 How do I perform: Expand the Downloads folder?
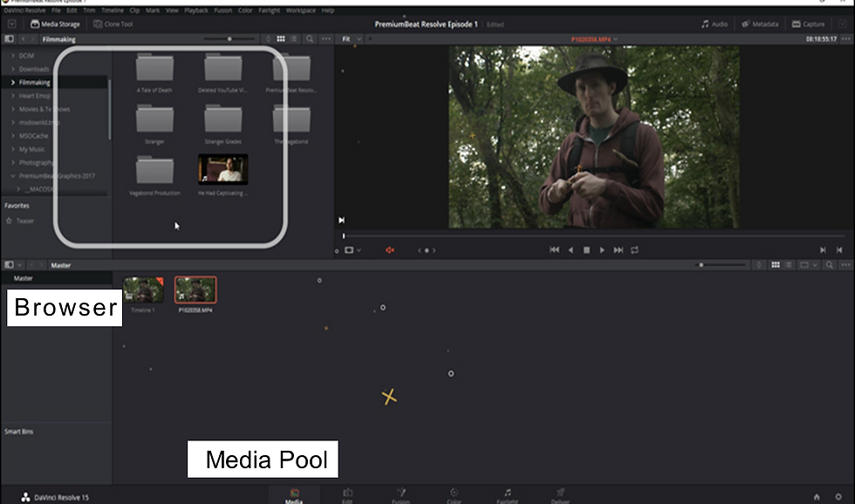(13, 69)
